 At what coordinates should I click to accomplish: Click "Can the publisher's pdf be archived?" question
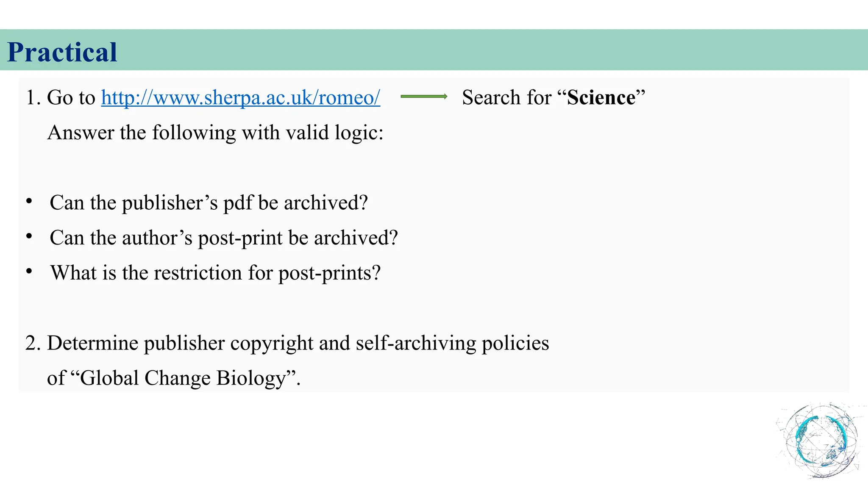coord(209,203)
